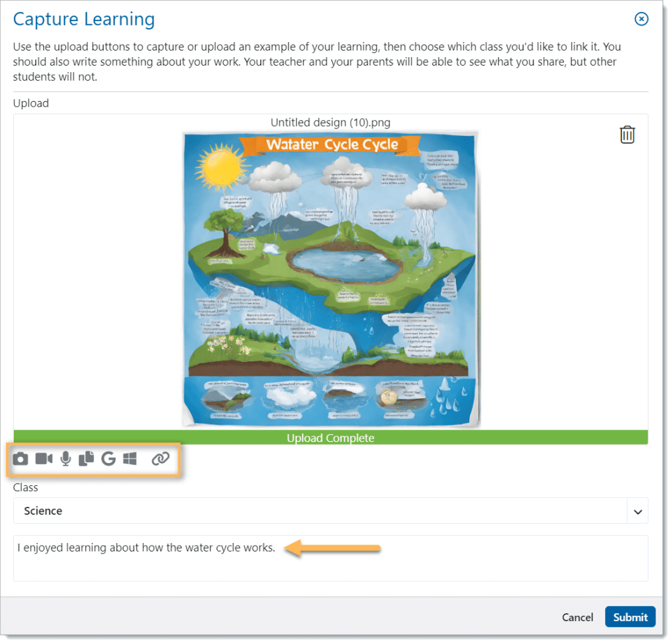Click the green Upload Complete progress bar

pos(330,437)
